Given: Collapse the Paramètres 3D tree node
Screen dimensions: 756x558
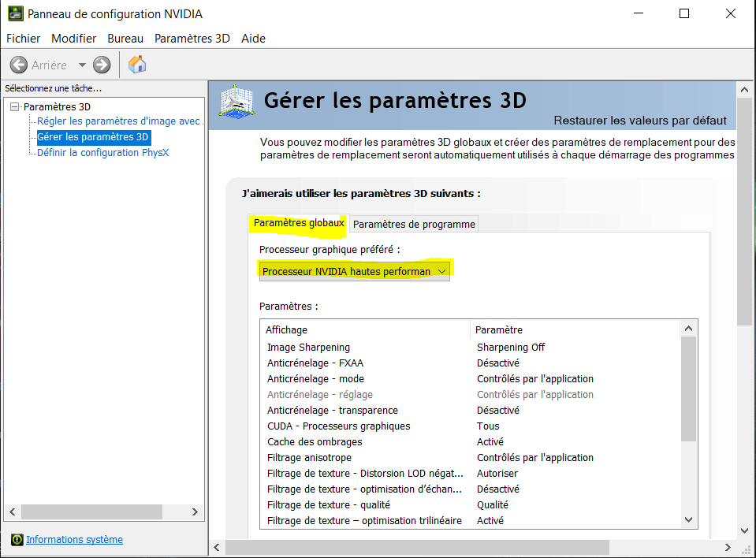Looking at the screenshot, I should [x=15, y=107].
